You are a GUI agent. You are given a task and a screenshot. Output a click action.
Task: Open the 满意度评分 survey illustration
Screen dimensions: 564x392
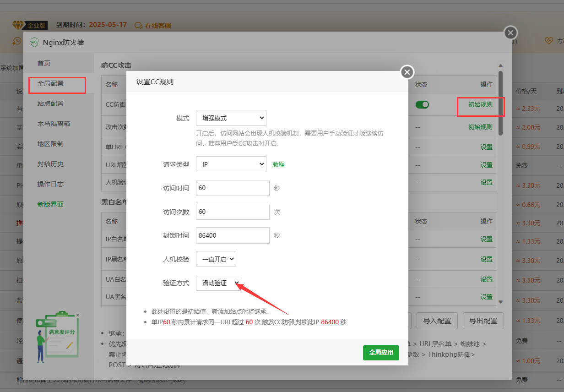[57, 337]
